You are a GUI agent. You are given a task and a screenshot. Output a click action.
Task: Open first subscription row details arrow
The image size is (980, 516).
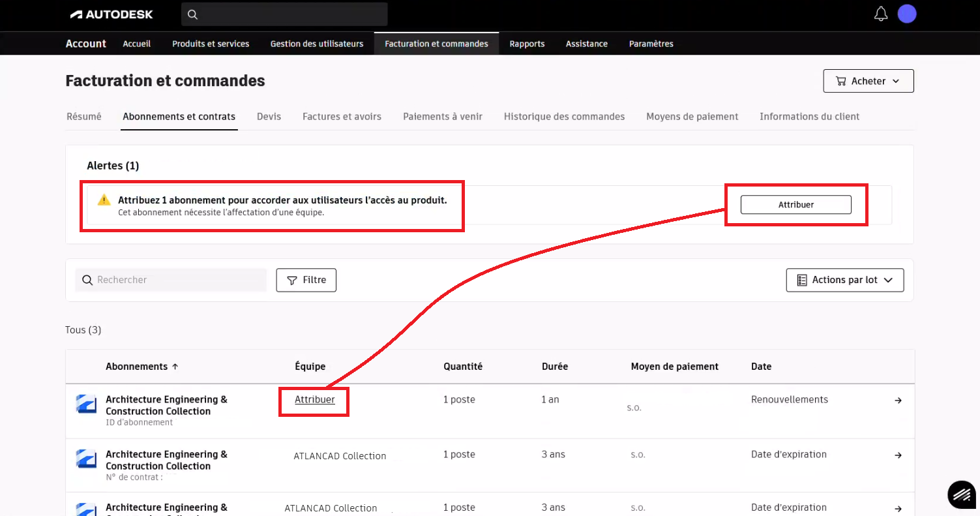pyautogui.click(x=898, y=401)
